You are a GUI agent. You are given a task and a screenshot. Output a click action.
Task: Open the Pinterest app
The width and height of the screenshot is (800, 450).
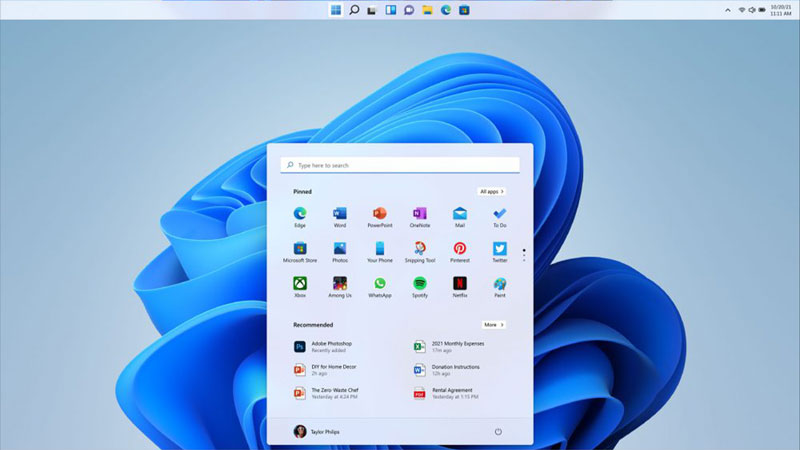point(460,253)
